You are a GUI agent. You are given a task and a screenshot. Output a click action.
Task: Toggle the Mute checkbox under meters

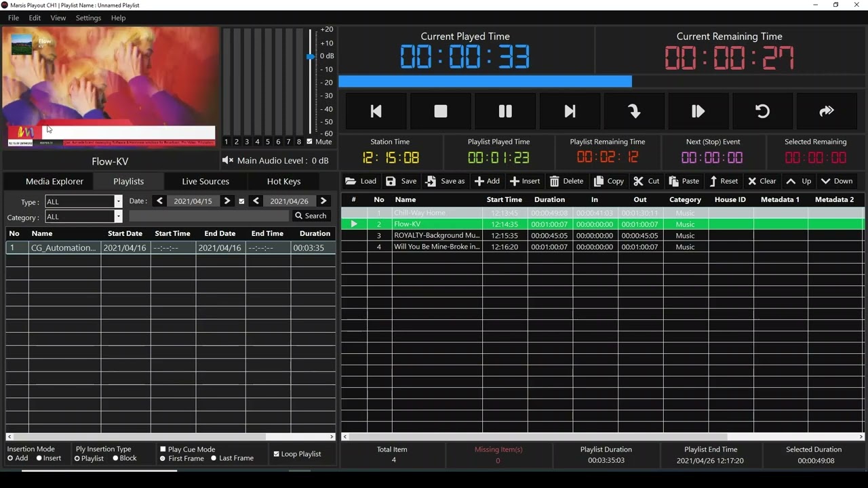pyautogui.click(x=310, y=142)
